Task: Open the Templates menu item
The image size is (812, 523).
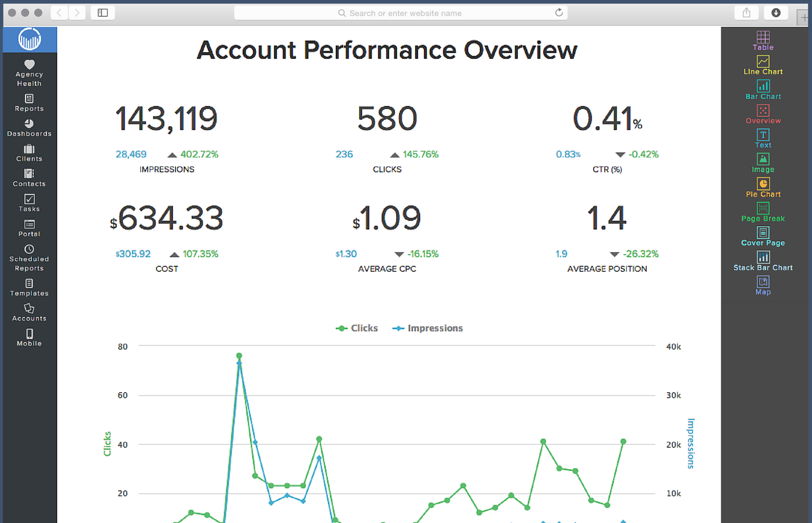Action: coord(29,287)
